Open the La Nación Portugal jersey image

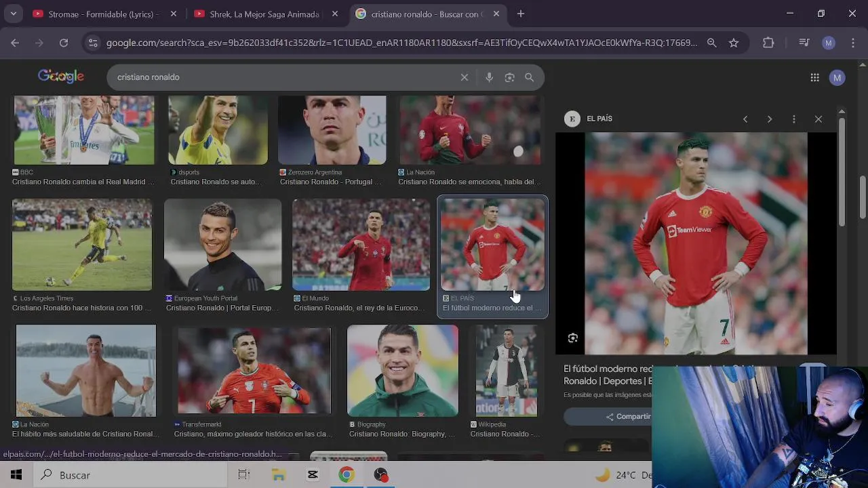click(x=470, y=130)
